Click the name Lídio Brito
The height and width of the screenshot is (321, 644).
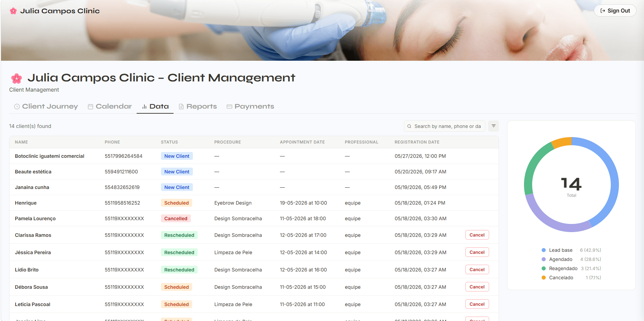click(x=27, y=270)
